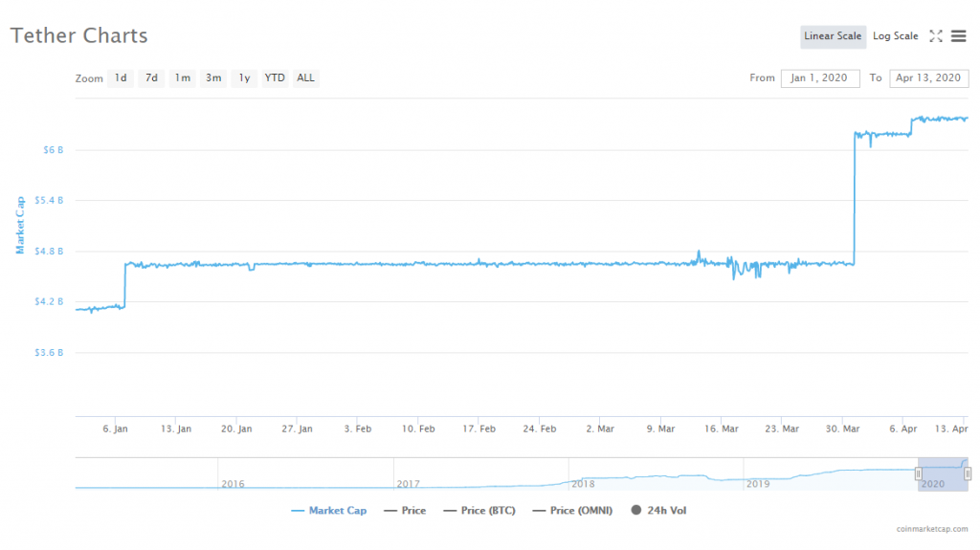Grab the right navigator range handle
The height and width of the screenshot is (550, 980).
coord(968,473)
